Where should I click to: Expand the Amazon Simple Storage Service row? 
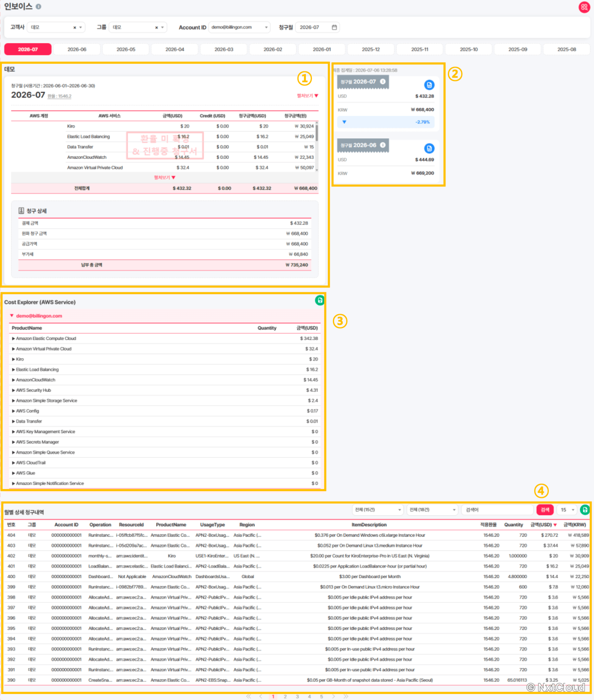coord(14,401)
